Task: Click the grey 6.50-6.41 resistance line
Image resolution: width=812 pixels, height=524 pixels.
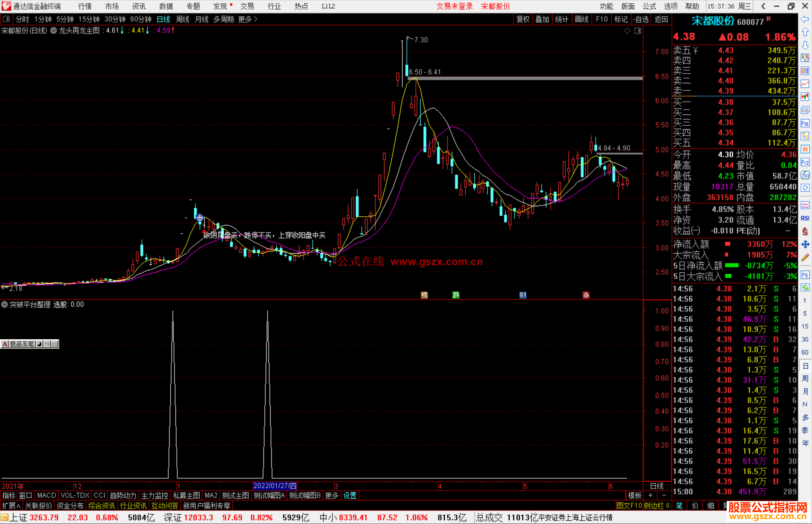Action: [525, 78]
